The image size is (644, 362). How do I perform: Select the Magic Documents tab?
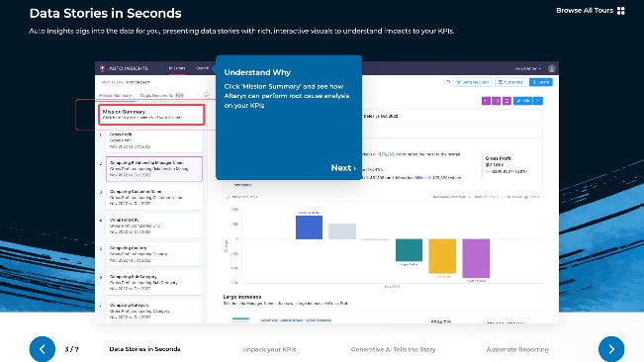pyautogui.click(x=162, y=95)
